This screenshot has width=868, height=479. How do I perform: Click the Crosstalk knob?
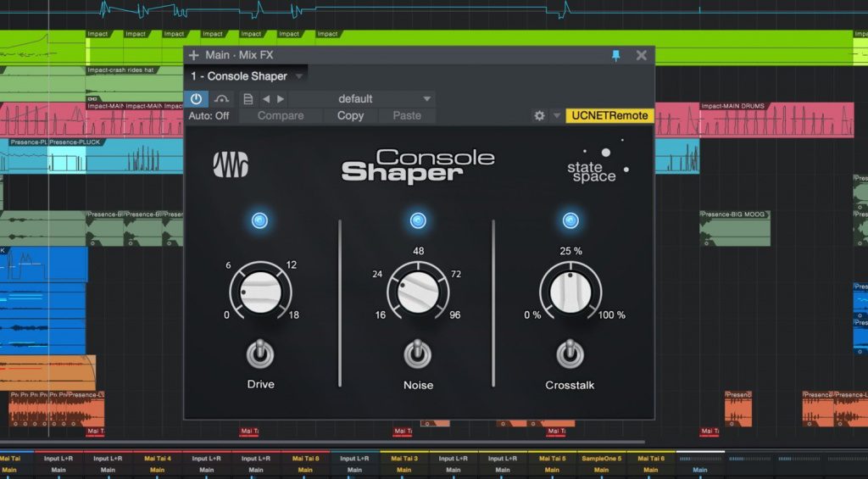click(x=570, y=292)
